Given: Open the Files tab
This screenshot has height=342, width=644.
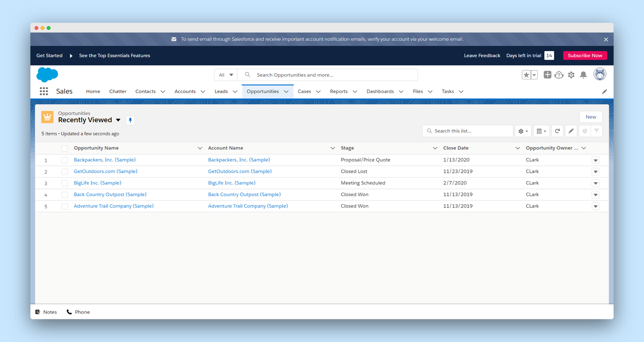Looking at the screenshot, I should coord(418,91).
